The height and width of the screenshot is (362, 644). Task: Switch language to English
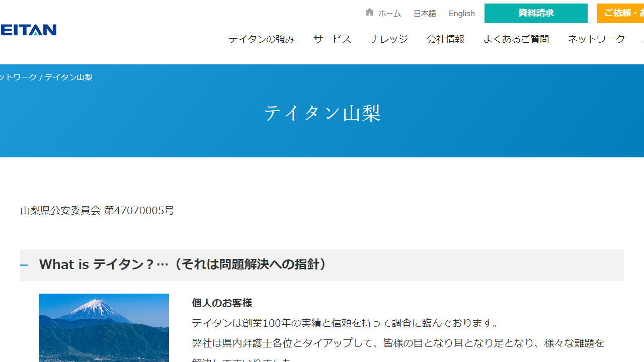(461, 13)
